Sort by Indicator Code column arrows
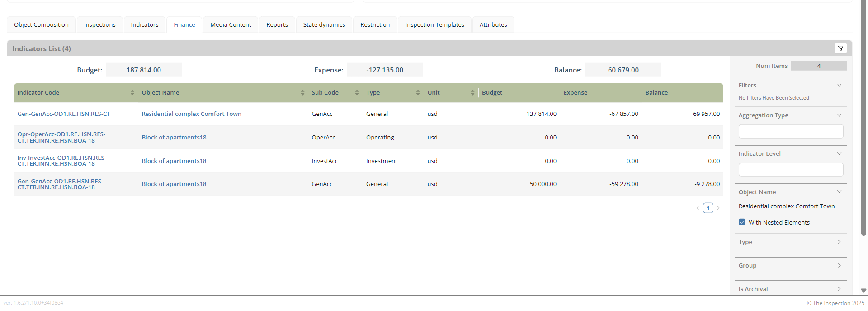 tap(132, 93)
